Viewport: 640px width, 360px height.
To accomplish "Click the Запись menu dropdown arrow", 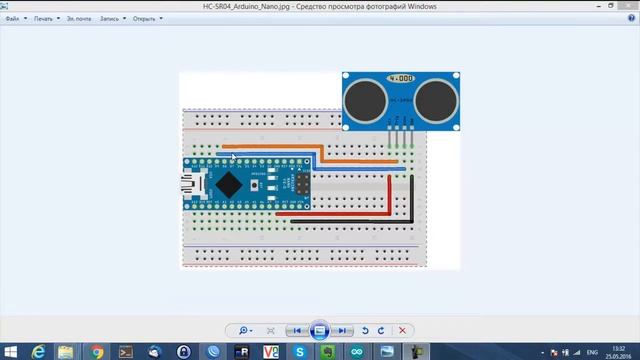I will 124,19.
